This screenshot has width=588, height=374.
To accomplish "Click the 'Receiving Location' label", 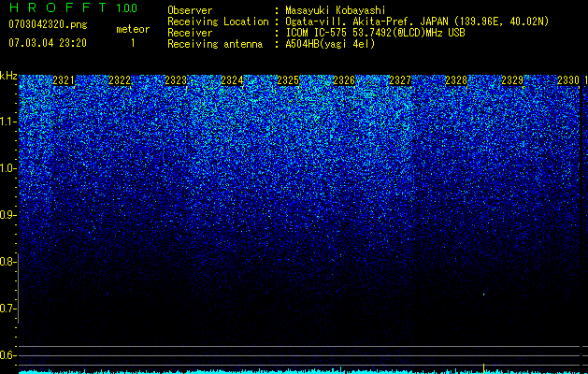I will point(218,22).
